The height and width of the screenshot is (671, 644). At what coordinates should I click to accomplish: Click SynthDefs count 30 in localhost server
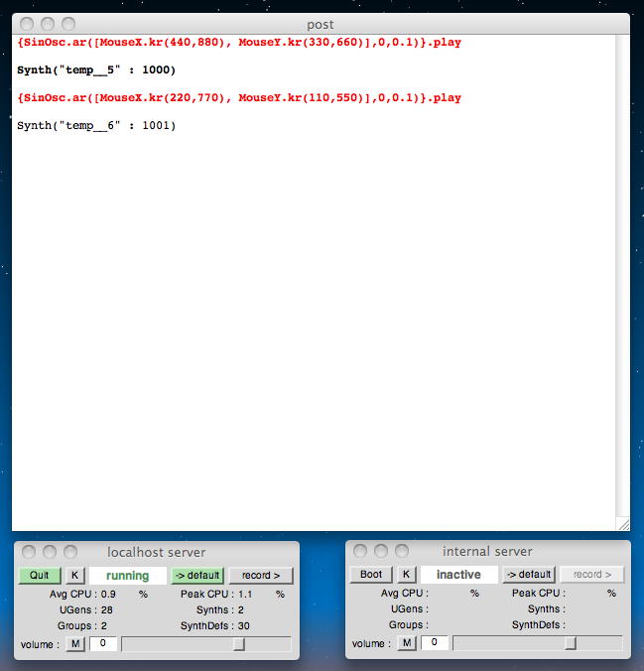[x=244, y=625]
